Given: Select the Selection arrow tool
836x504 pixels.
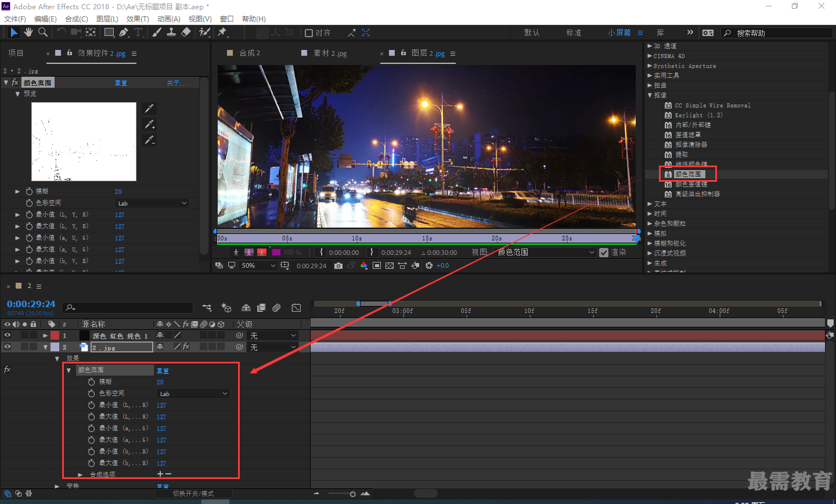Looking at the screenshot, I should pyautogui.click(x=14, y=33).
